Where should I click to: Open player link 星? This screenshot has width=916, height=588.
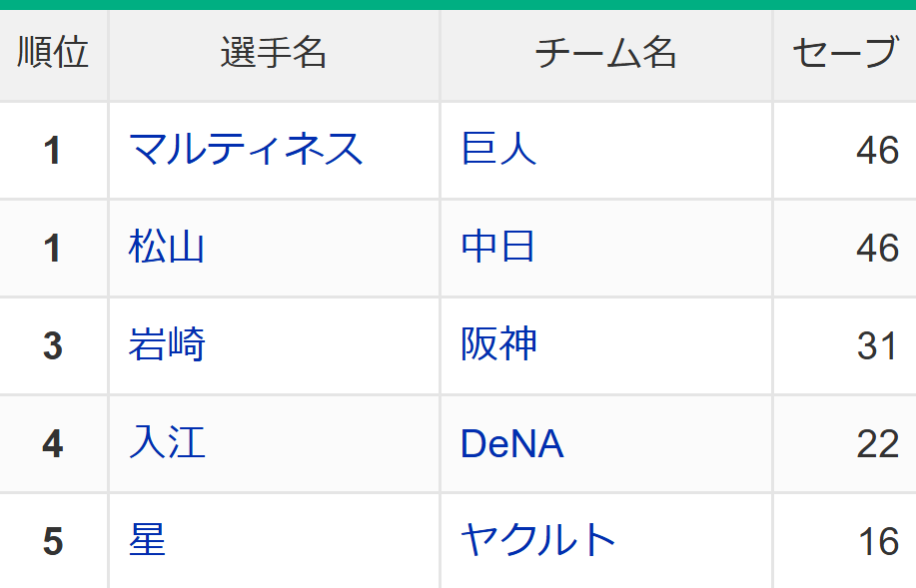pyautogui.click(x=147, y=539)
